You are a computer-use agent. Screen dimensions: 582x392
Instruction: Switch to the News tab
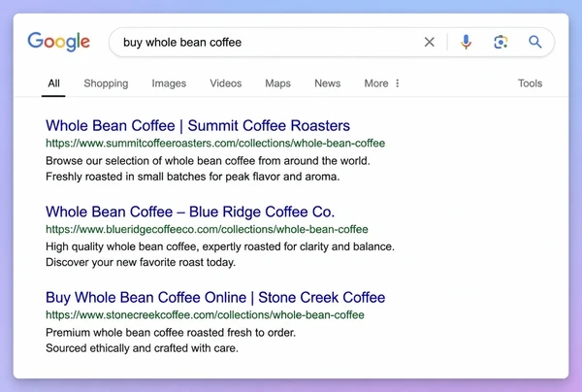pyautogui.click(x=328, y=83)
